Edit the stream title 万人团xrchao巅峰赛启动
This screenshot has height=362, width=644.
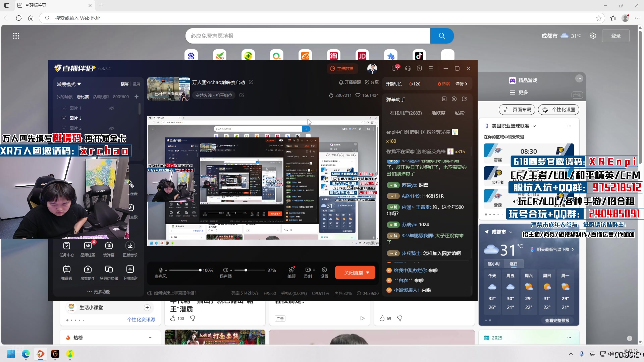[251, 82]
